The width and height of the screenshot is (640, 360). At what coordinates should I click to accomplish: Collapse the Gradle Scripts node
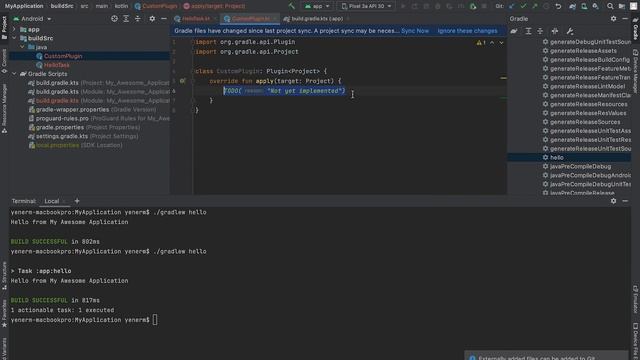pos(14,74)
